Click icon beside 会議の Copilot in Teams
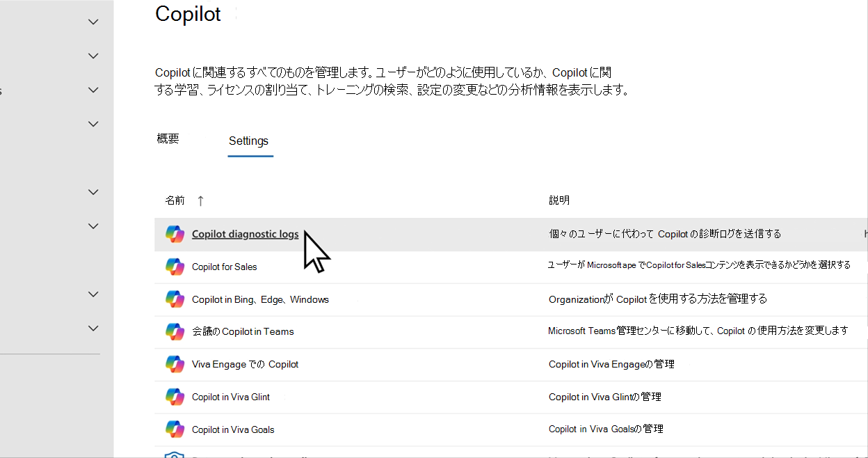Screen dimensions: 868x458 point(175,331)
